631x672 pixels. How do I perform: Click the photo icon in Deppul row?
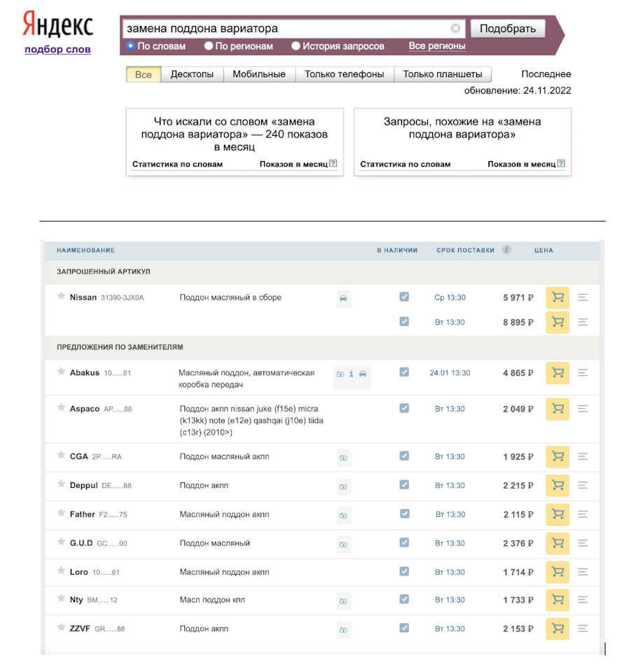click(x=342, y=486)
